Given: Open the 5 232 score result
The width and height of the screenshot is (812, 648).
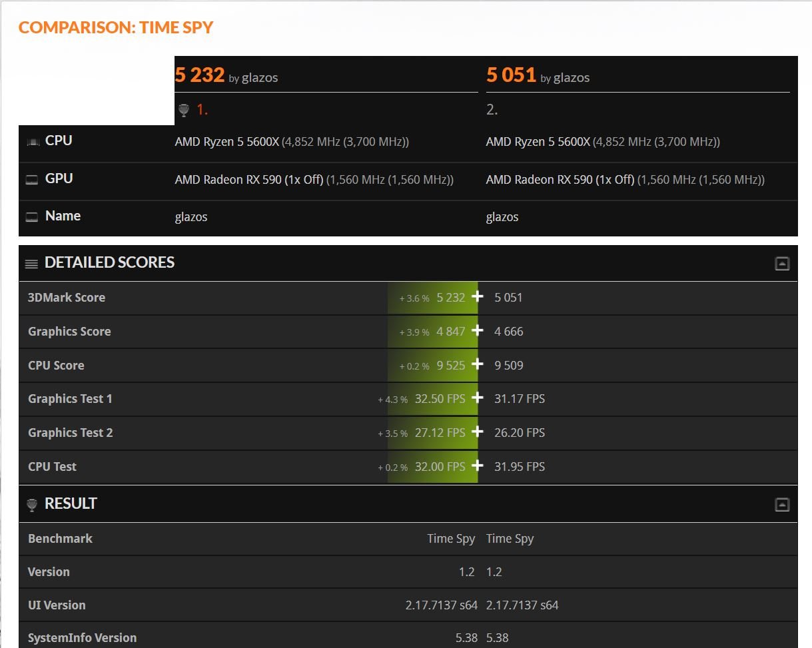Looking at the screenshot, I should click(200, 75).
